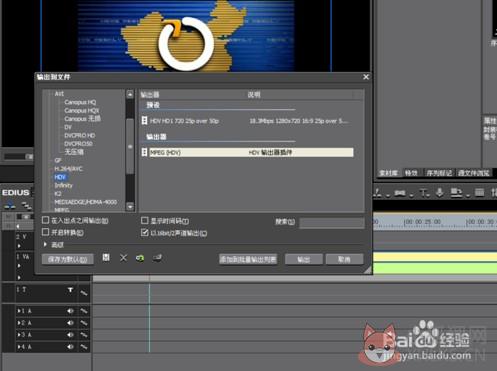Viewport: 497px width, 371px height.
Task: Mute audio track 1 A speaker icon
Action: (70, 311)
